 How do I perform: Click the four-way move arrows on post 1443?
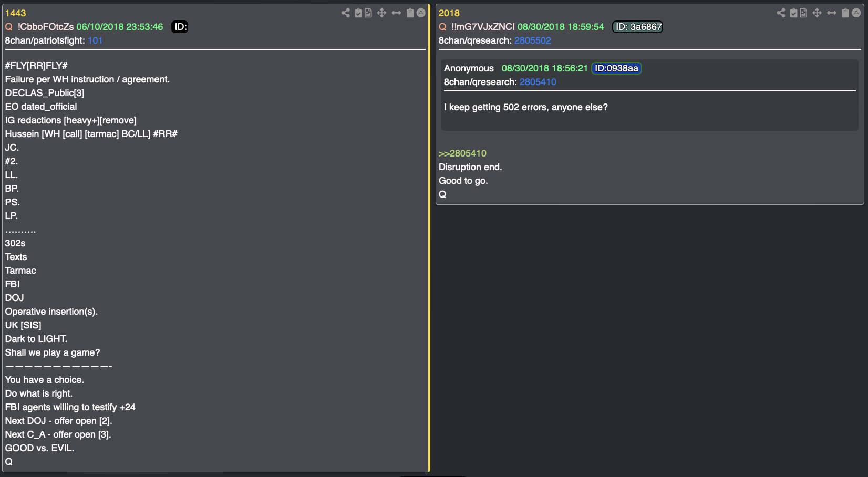point(382,13)
